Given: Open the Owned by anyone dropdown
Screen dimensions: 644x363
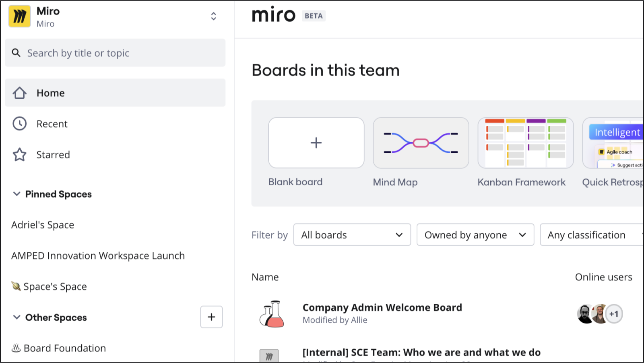Looking at the screenshot, I should click(475, 234).
